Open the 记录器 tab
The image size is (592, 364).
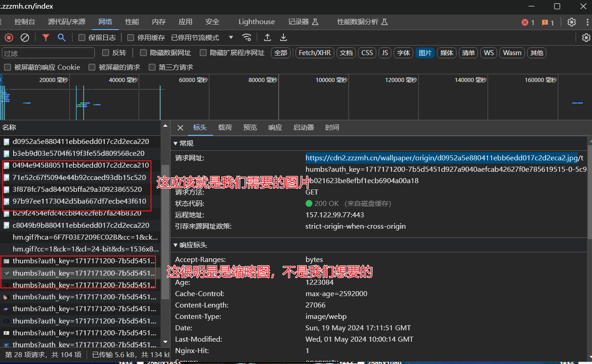click(303, 22)
